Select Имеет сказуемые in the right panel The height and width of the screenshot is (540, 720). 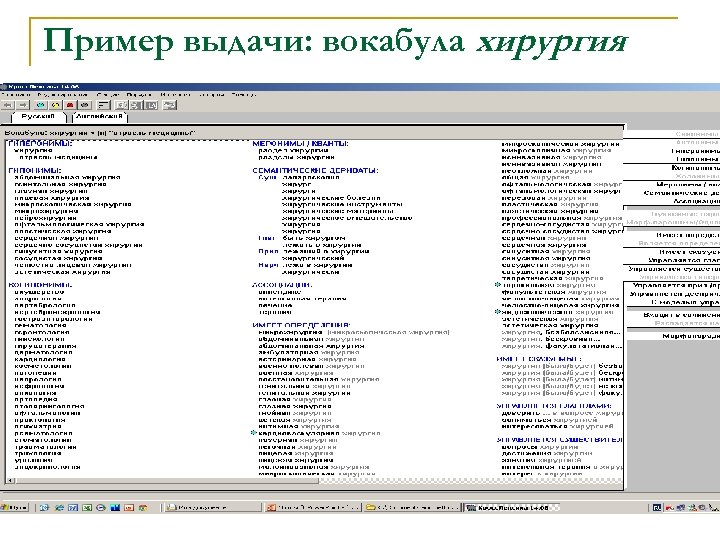[x=689, y=252]
